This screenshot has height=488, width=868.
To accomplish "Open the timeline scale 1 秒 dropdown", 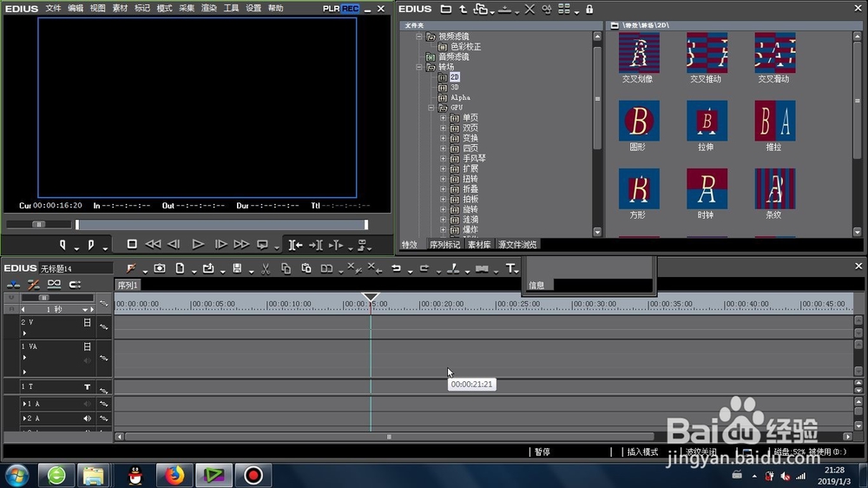I will click(85, 310).
